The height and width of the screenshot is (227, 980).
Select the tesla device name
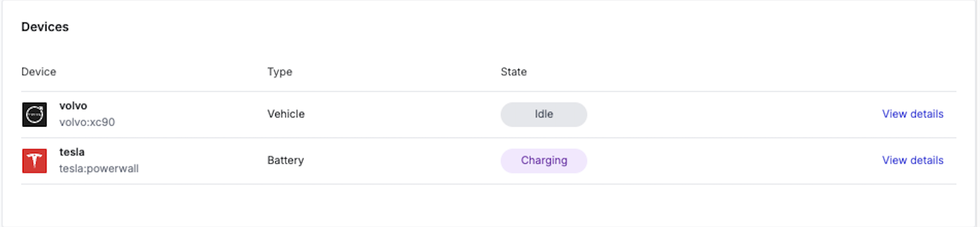coord(72,152)
